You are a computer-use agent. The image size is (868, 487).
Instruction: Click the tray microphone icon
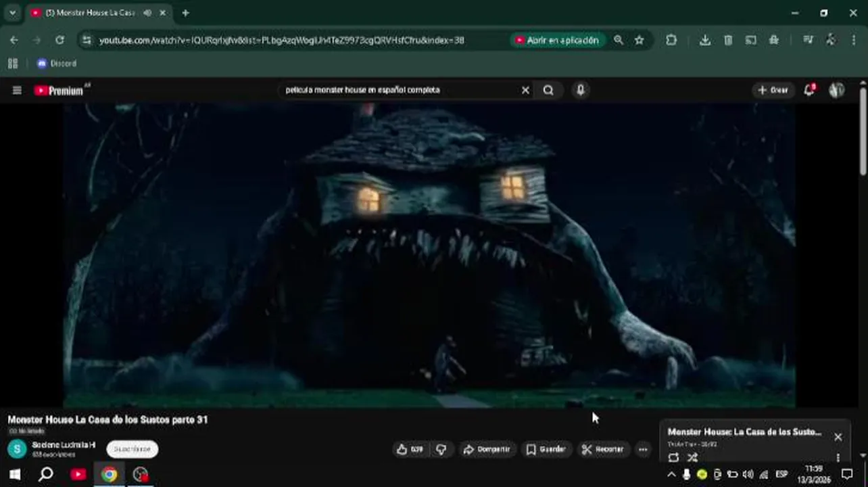coord(686,475)
